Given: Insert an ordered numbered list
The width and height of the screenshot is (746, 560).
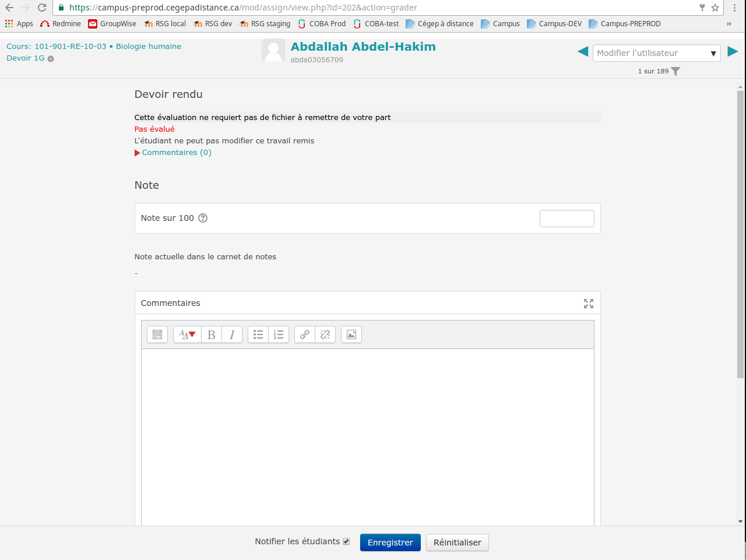Looking at the screenshot, I should [x=279, y=334].
